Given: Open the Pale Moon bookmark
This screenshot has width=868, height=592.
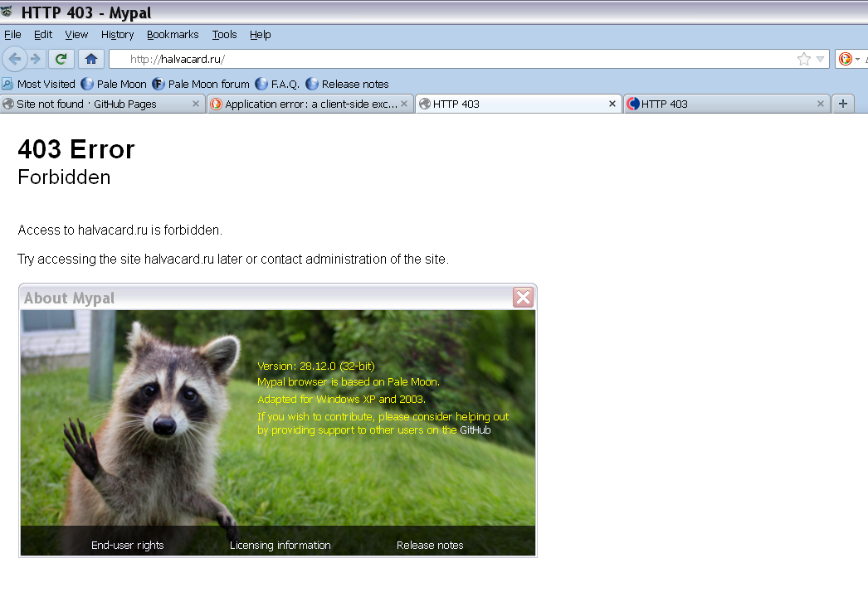Looking at the screenshot, I should (114, 84).
